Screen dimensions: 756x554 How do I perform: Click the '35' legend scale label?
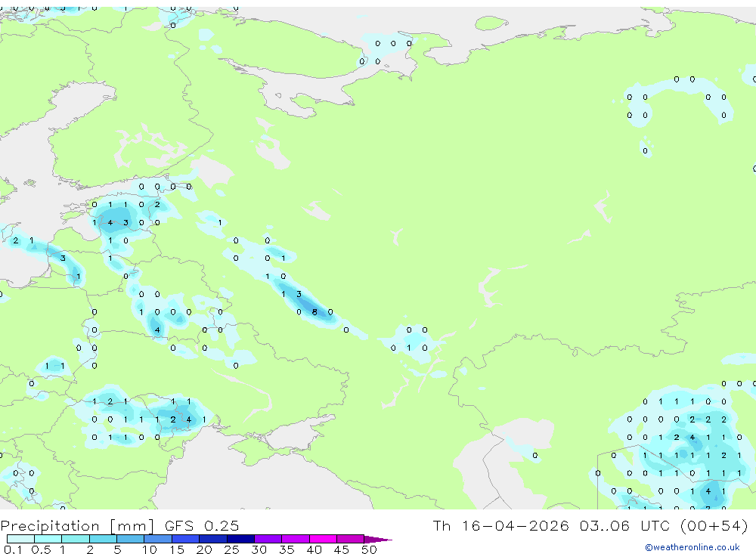pyautogui.click(x=287, y=549)
